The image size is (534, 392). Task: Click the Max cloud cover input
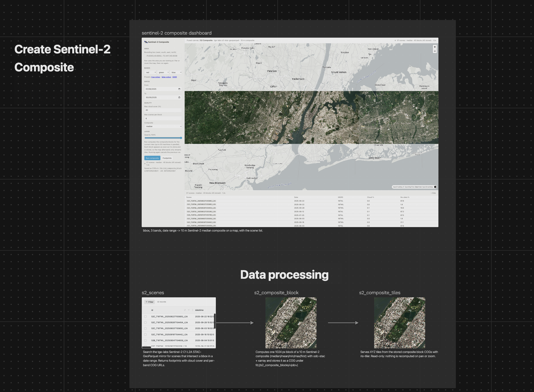point(163,110)
